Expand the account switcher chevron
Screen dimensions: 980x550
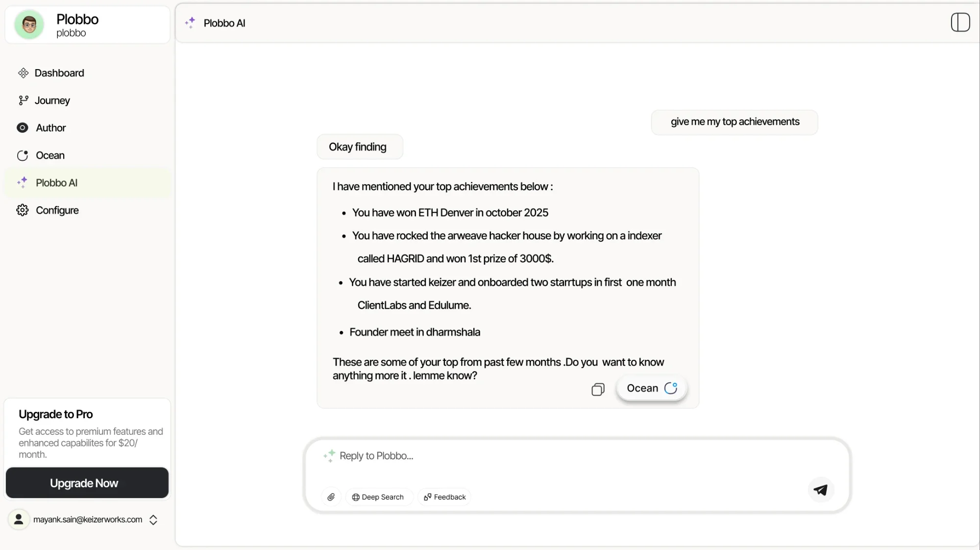(153, 520)
